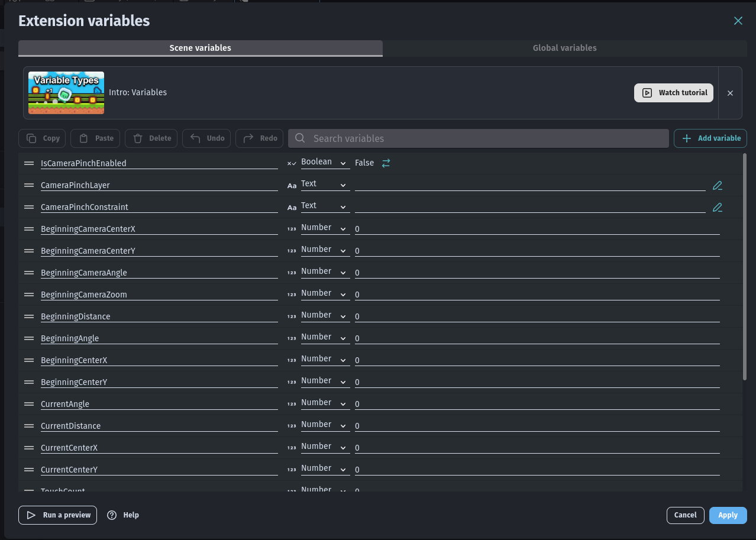This screenshot has height=540, width=756.
Task: Open type dropdown for IsCameraPinchEnabled
Action: click(x=325, y=162)
